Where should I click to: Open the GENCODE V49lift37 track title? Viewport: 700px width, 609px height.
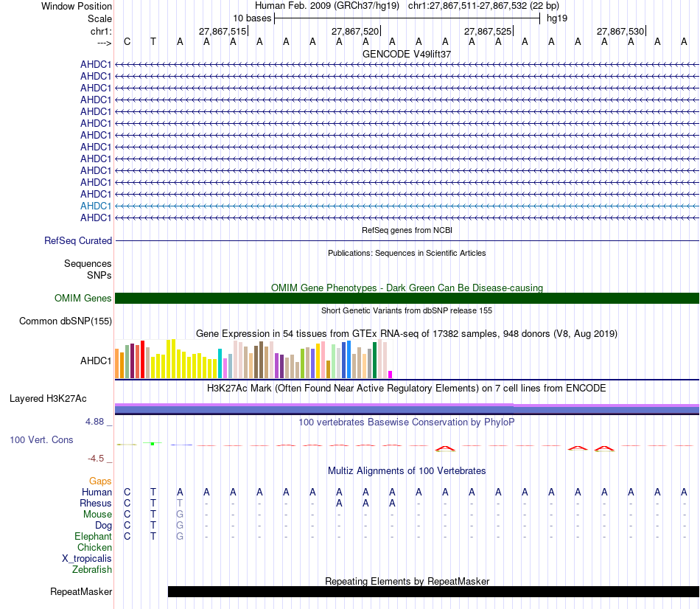click(x=407, y=54)
